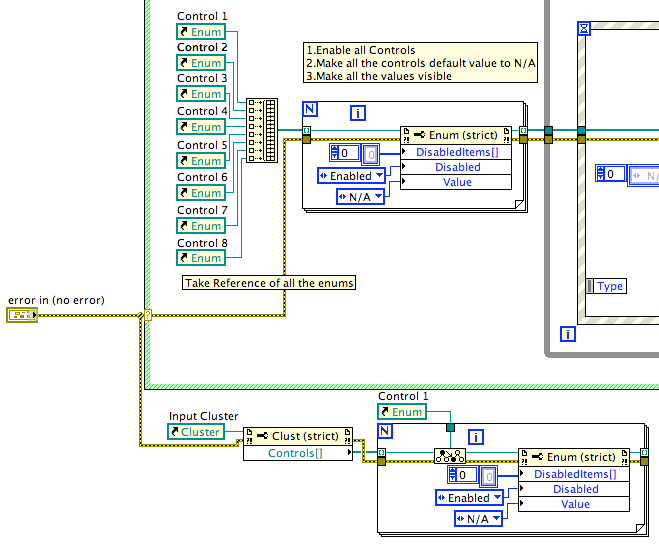Click the timed loop hourglass icon
659x552 pixels.
pyautogui.click(x=584, y=29)
